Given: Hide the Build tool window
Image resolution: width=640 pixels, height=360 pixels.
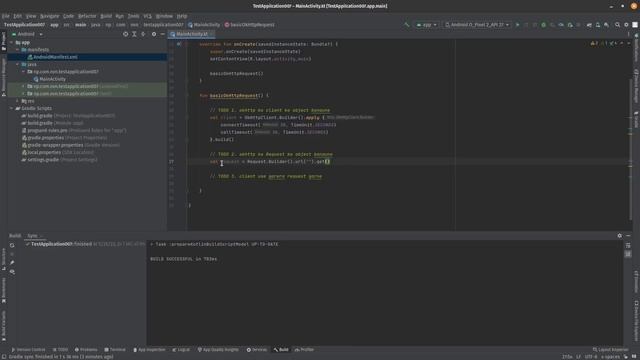Looking at the screenshot, I should [628, 236].
